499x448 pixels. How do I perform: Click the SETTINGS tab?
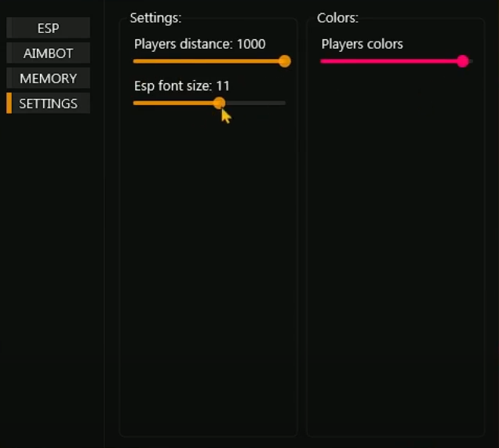(48, 104)
